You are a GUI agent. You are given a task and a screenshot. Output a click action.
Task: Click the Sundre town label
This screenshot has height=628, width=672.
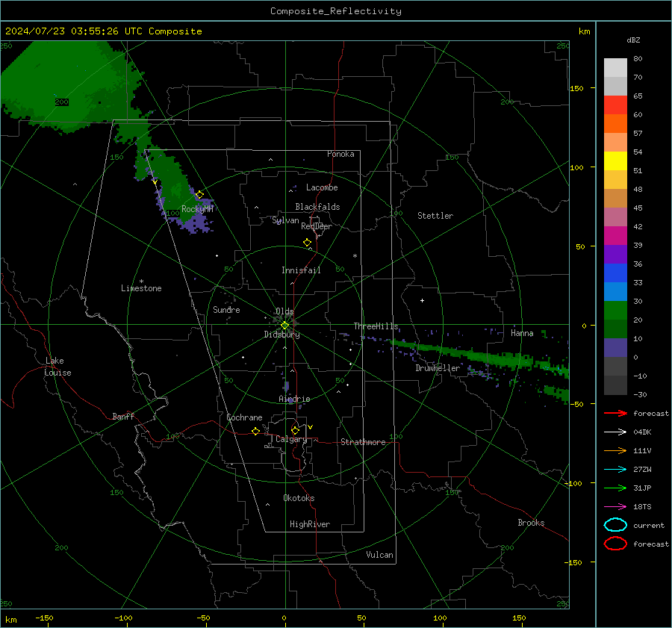coord(226,309)
